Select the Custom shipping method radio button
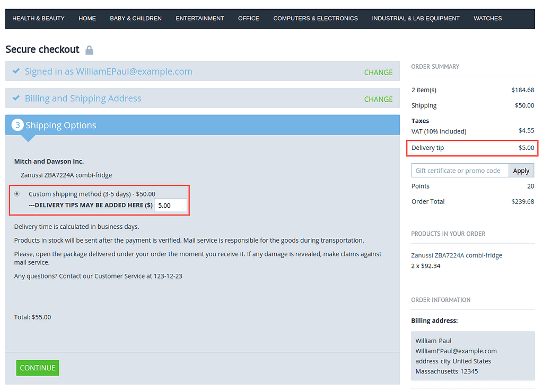Viewport: 543px width, 392px height. (x=16, y=193)
